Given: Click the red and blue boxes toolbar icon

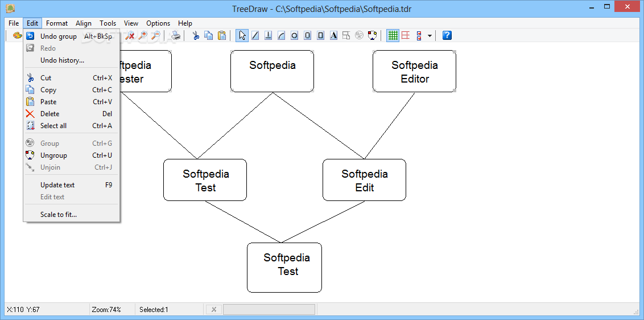Looking at the screenshot, I should click(419, 36).
